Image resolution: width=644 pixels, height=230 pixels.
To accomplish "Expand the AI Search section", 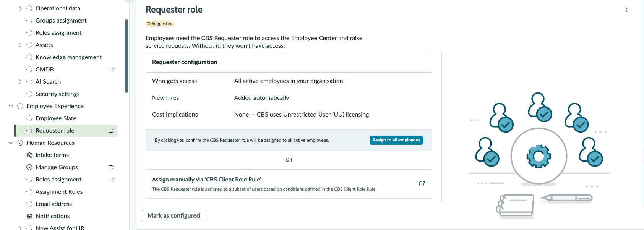I will [x=20, y=82].
